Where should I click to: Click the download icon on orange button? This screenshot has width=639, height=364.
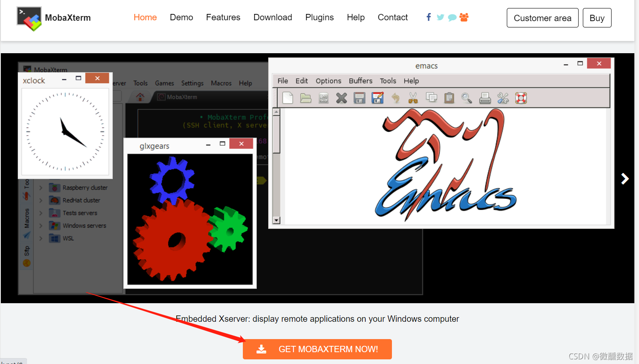pos(261,349)
